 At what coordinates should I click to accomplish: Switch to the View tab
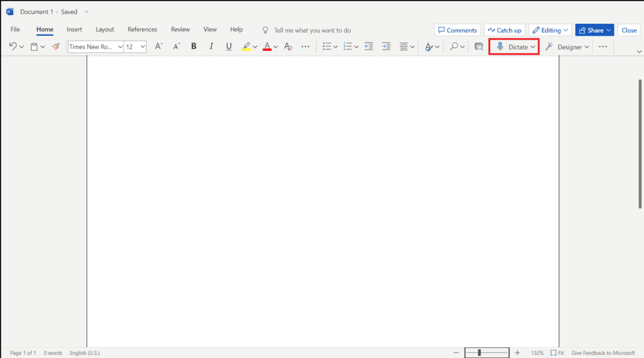pyautogui.click(x=210, y=30)
